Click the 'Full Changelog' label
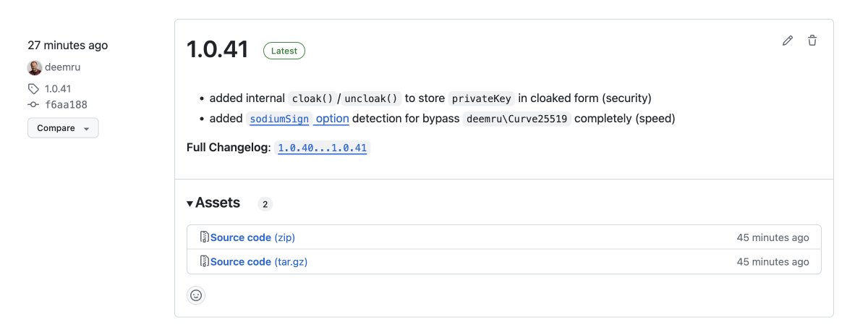 (229, 148)
